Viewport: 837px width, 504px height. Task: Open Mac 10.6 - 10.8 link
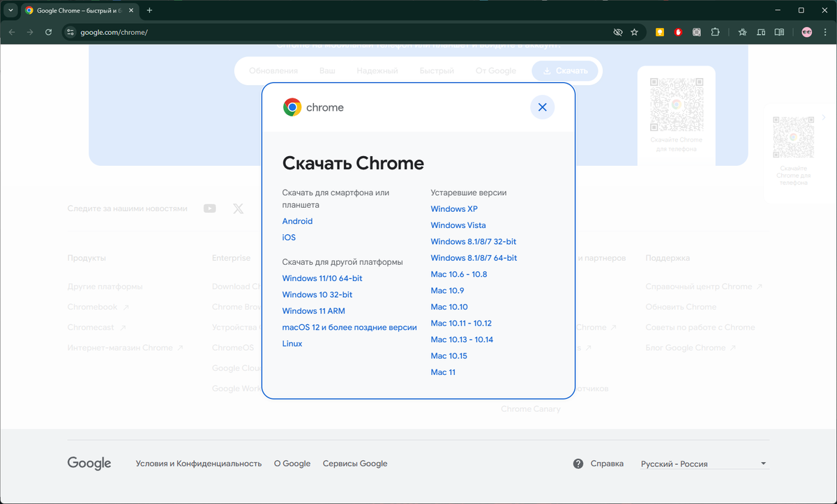(459, 274)
